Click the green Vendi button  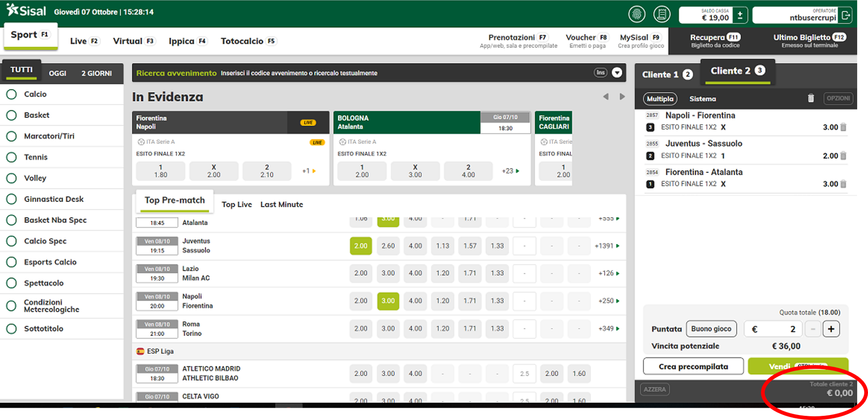pyautogui.click(x=798, y=366)
